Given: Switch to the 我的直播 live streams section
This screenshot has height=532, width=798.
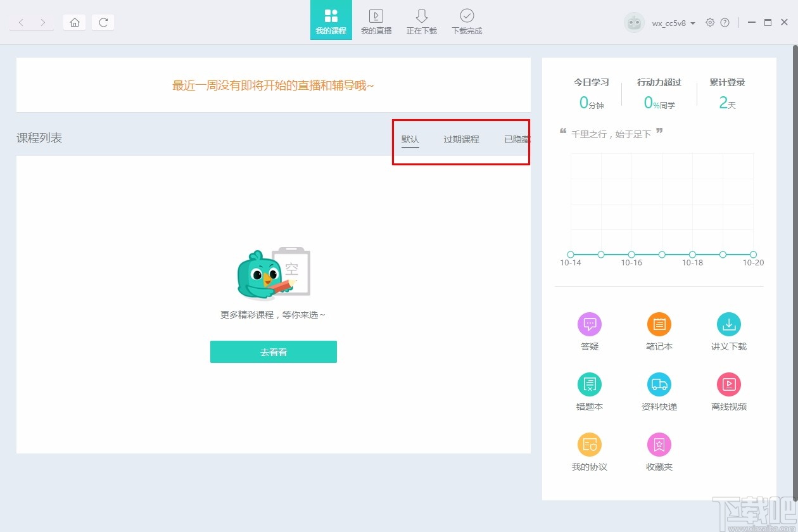Looking at the screenshot, I should click(x=376, y=20).
